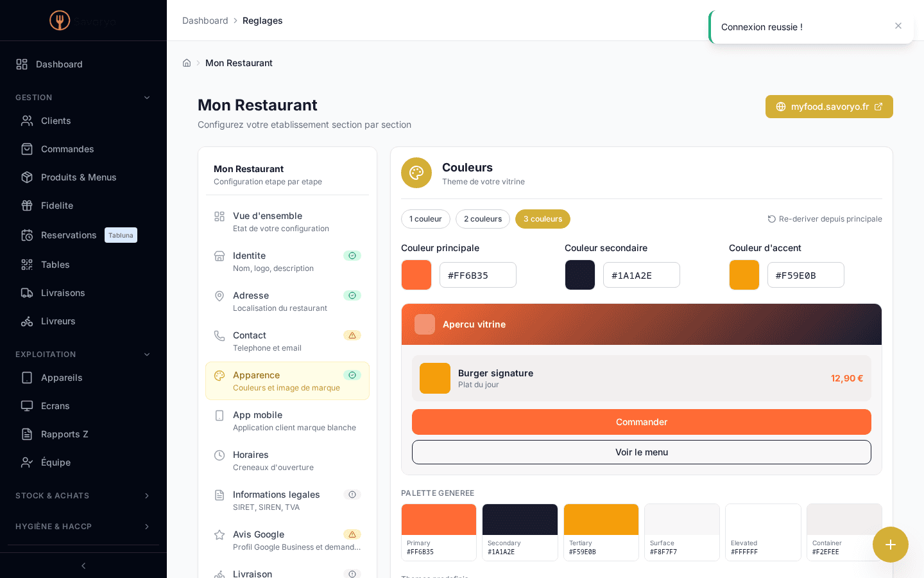This screenshot has width=924, height=578.
Task: Open the Contact configuration step
Action: click(287, 341)
